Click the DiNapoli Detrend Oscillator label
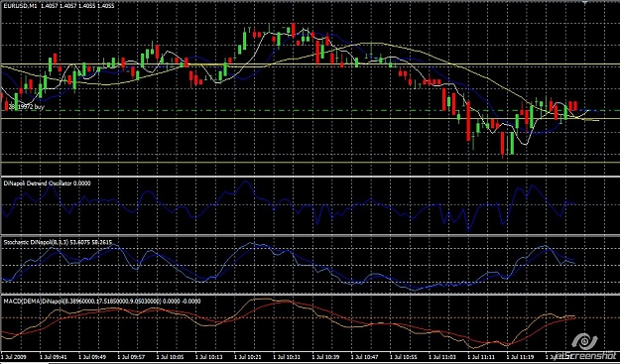The image size is (620, 364). coord(47,182)
